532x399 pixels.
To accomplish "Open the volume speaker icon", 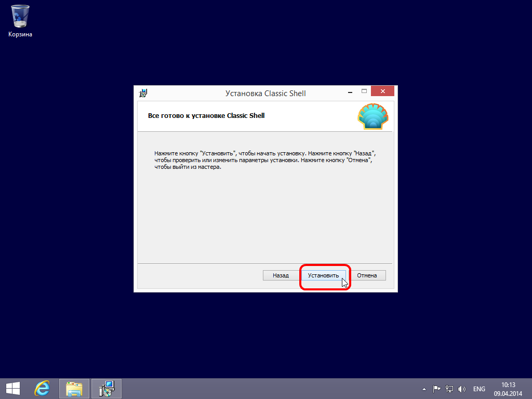I will pyautogui.click(x=462, y=389).
